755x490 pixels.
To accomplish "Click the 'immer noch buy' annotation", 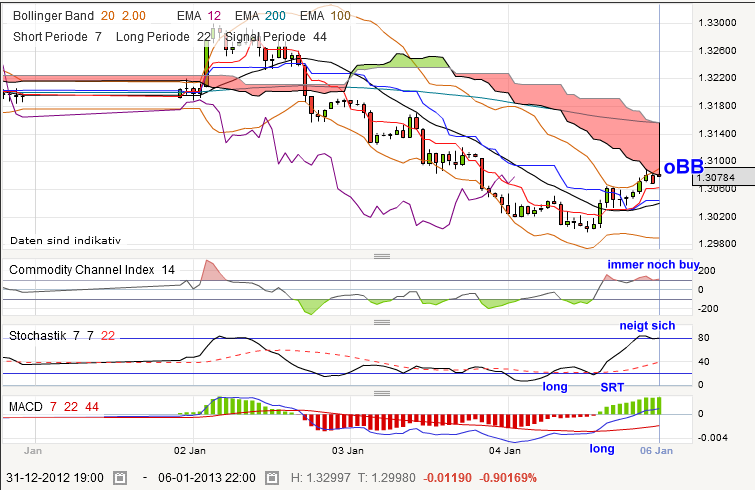I will coord(653,264).
